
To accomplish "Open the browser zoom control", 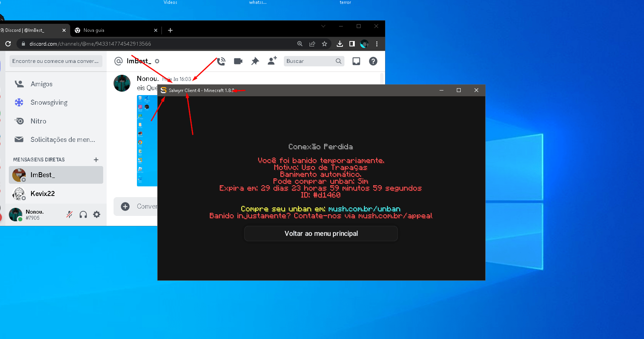I will tap(300, 44).
